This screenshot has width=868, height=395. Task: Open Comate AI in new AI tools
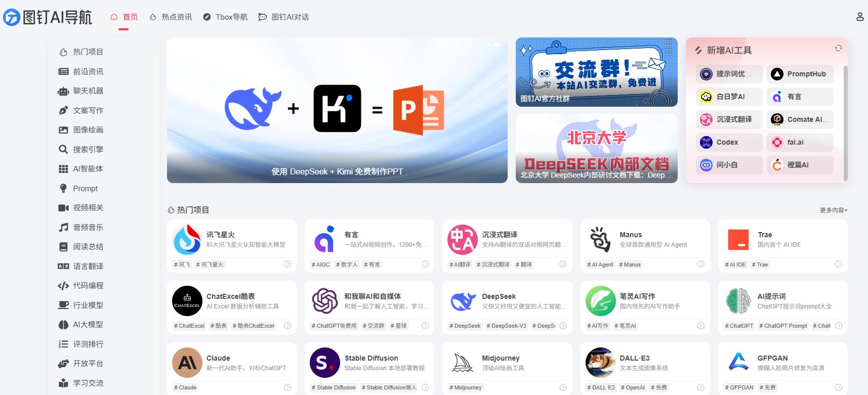pyautogui.click(x=800, y=119)
